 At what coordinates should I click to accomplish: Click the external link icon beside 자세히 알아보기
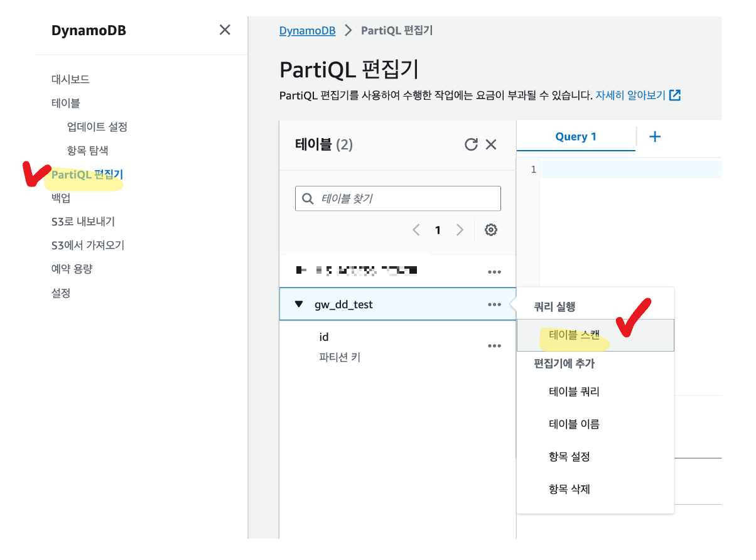(x=675, y=95)
